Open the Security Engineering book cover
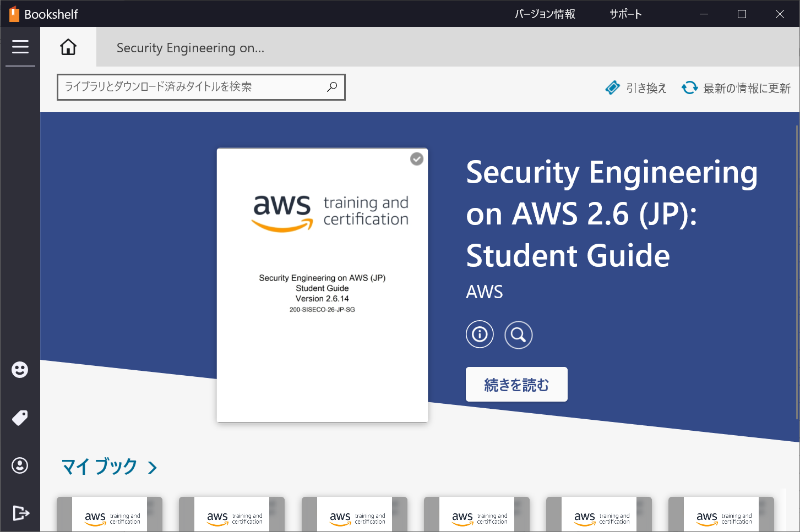 tap(322, 285)
